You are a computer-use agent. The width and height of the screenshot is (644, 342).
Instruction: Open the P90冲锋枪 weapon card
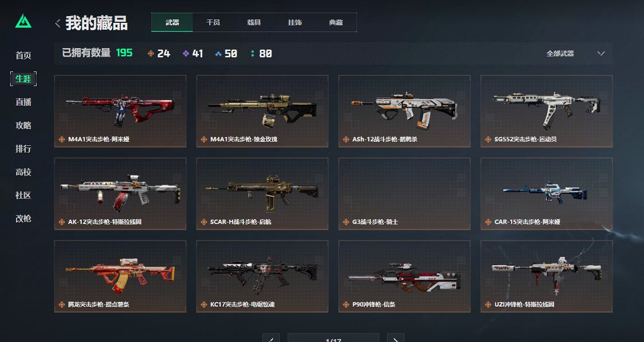(404, 276)
